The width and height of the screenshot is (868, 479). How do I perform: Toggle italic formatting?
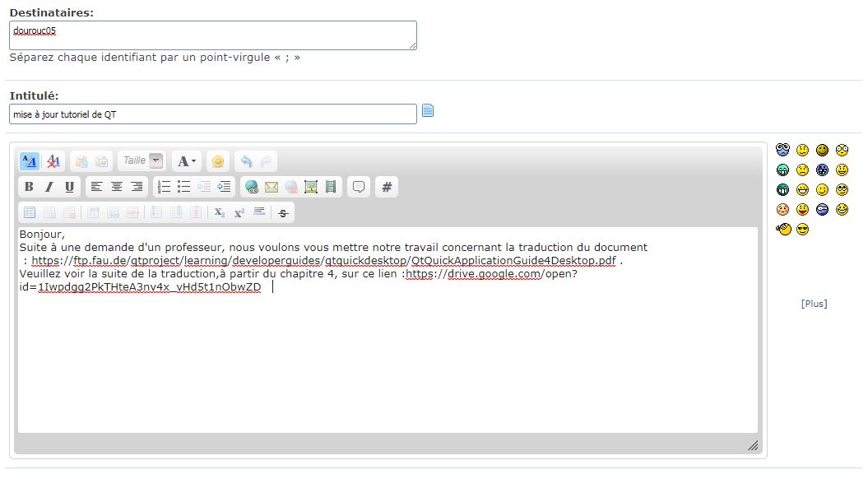tap(49, 187)
